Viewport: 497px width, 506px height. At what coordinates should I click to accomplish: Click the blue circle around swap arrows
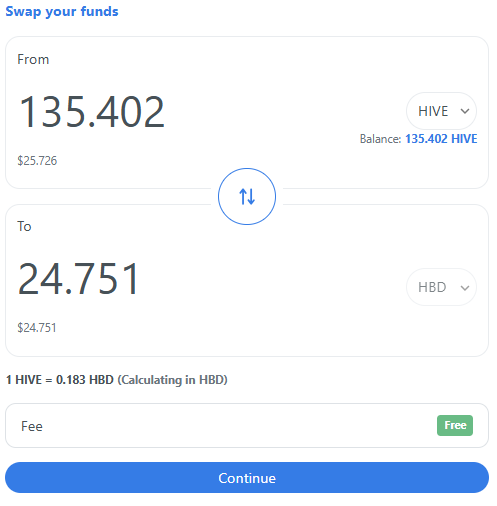(x=247, y=196)
